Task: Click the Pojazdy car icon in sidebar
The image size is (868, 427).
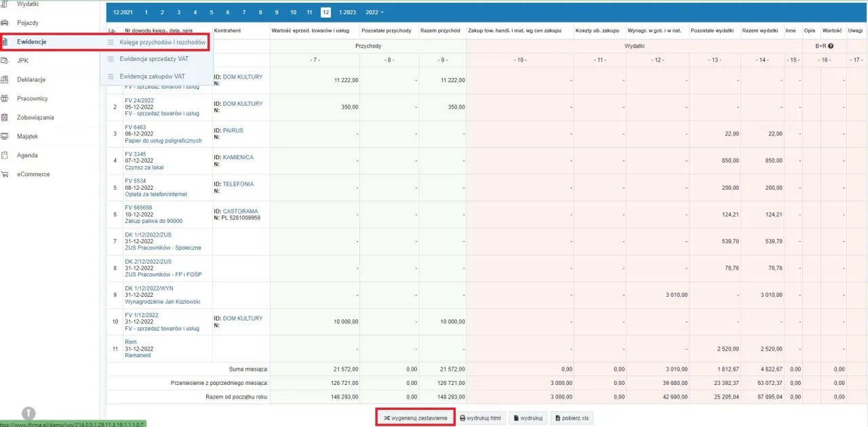Action: pos(5,23)
